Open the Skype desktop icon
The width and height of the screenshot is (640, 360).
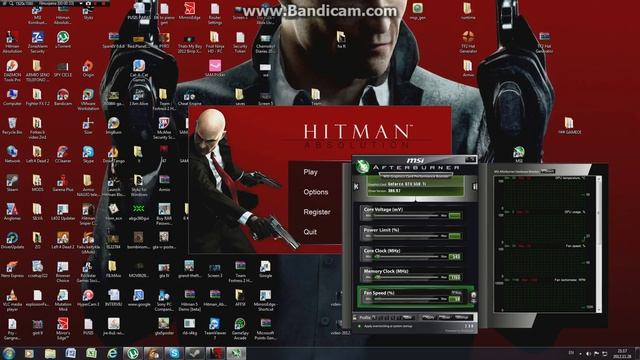88,154
